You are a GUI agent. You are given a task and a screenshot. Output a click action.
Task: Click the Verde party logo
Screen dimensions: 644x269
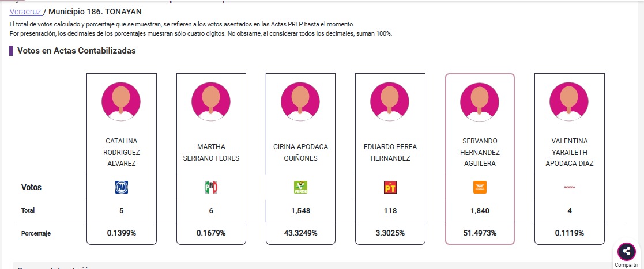[x=300, y=187]
